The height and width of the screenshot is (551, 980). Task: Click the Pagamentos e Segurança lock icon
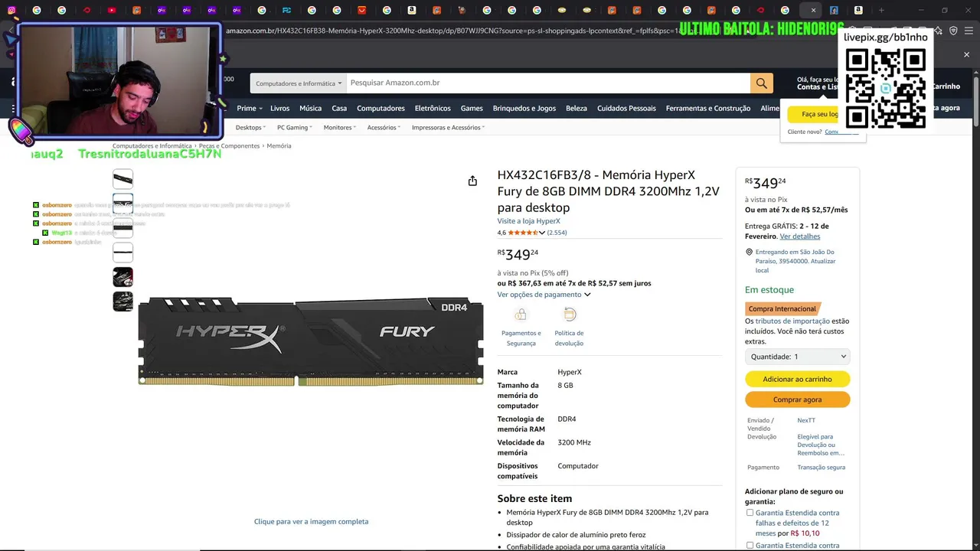point(521,315)
